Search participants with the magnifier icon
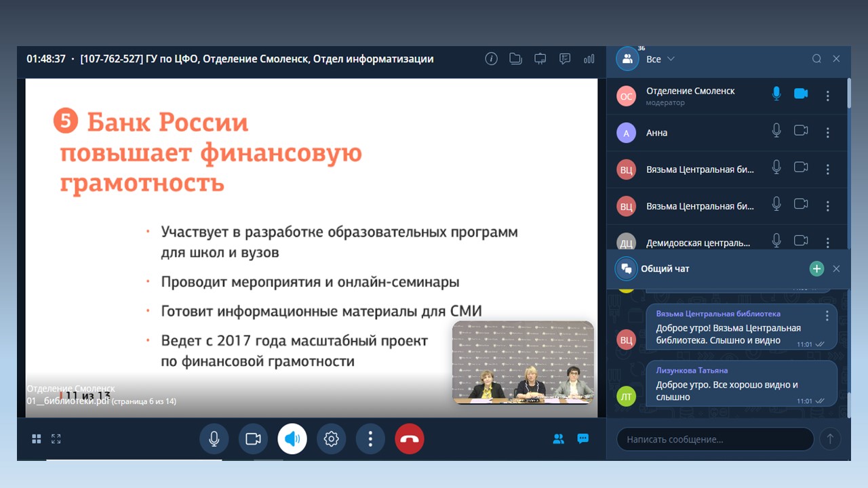This screenshot has height=488, width=868. click(816, 59)
